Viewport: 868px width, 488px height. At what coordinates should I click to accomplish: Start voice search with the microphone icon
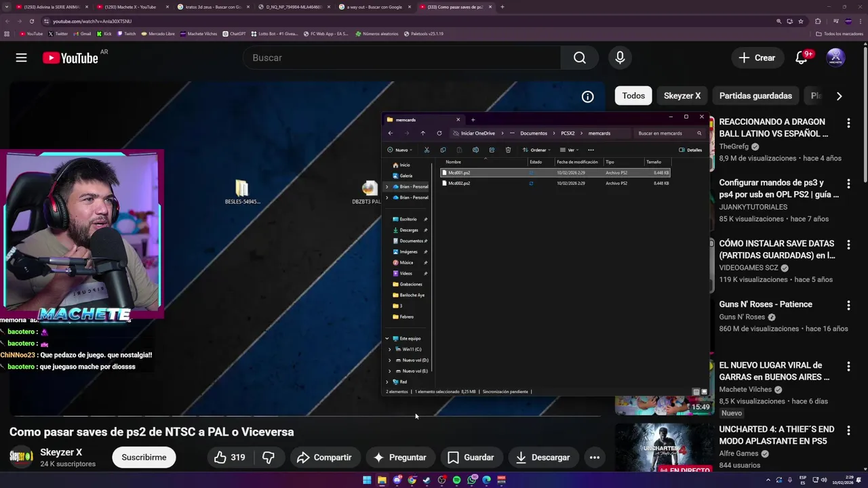click(x=620, y=58)
